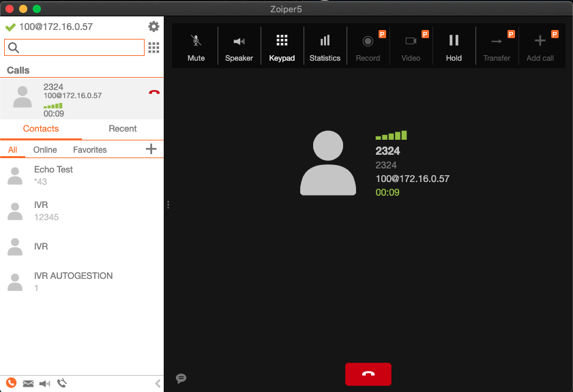Click the green account checkmark icon
Image resolution: width=573 pixels, height=392 pixels.
(10, 27)
